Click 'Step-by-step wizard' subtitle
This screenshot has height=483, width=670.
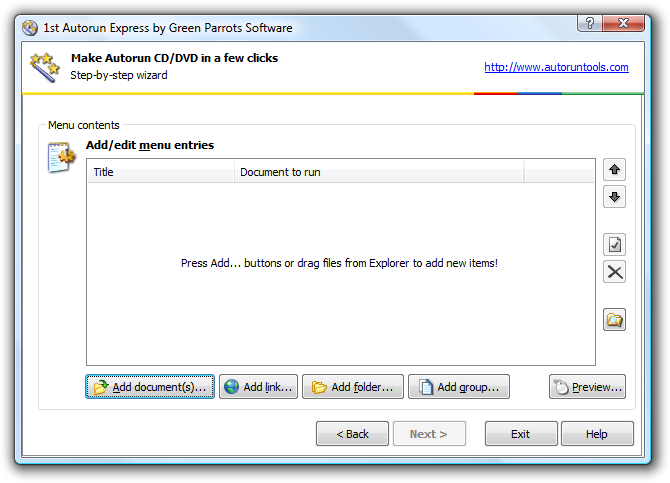[x=119, y=75]
